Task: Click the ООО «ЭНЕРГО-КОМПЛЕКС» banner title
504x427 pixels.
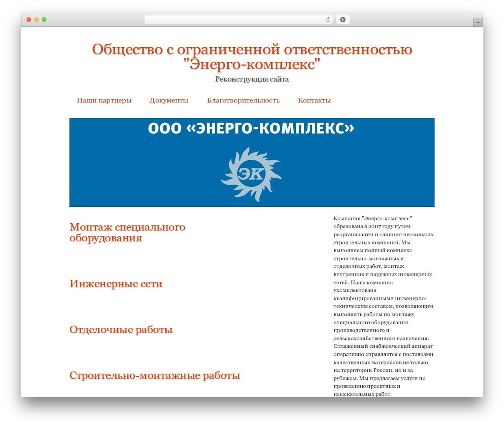Action: [x=251, y=128]
